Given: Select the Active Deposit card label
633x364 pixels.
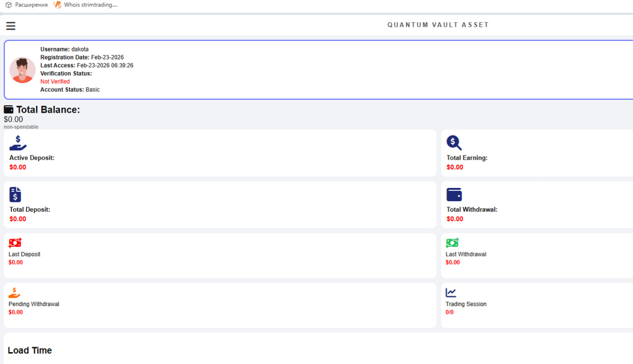Looking at the screenshot, I should (32, 158).
